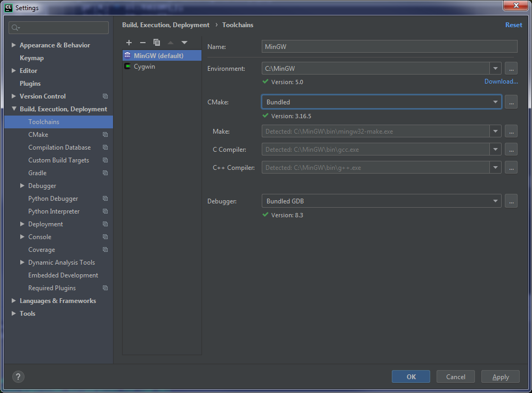The image size is (532, 393).
Task: Browse for C Compiler with ellipsis button
Action: pos(511,150)
